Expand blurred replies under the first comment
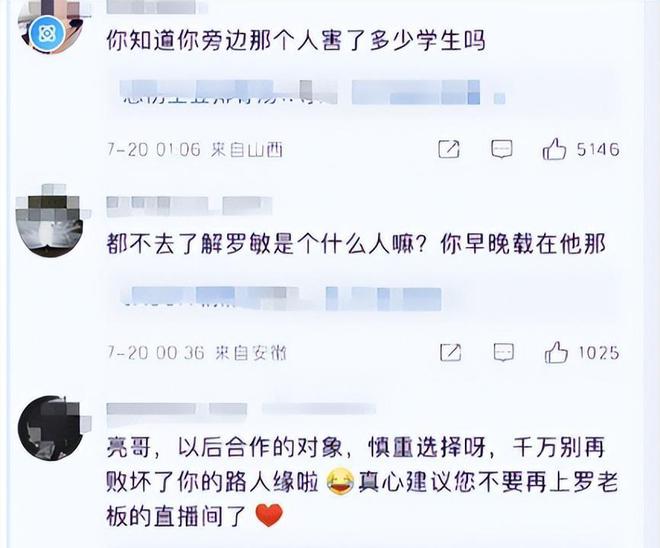This screenshot has height=548, width=660. point(312,92)
